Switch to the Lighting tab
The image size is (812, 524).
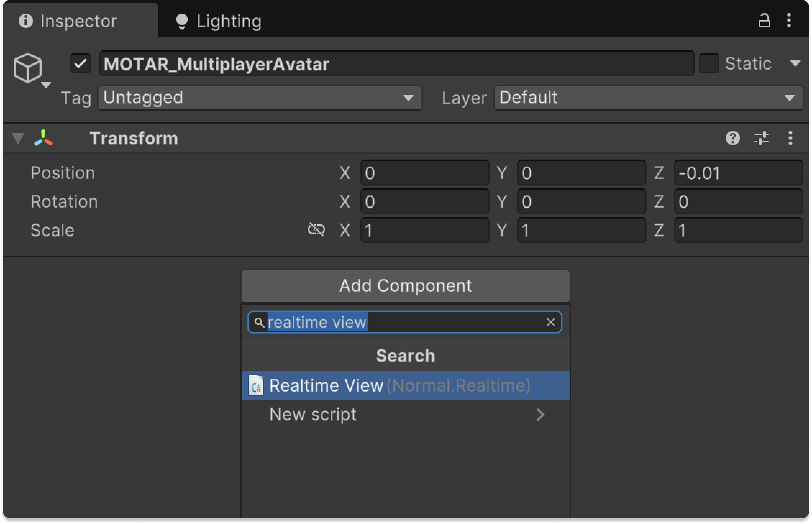click(x=219, y=21)
